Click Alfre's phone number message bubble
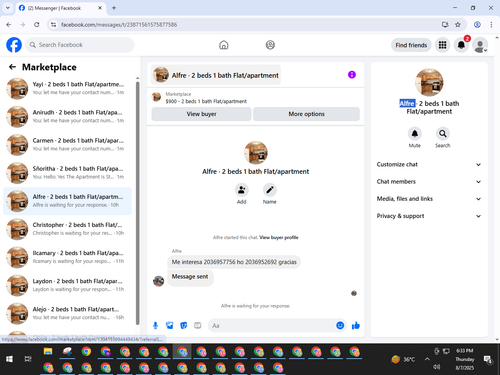The width and height of the screenshot is (500, 375). (234, 262)
